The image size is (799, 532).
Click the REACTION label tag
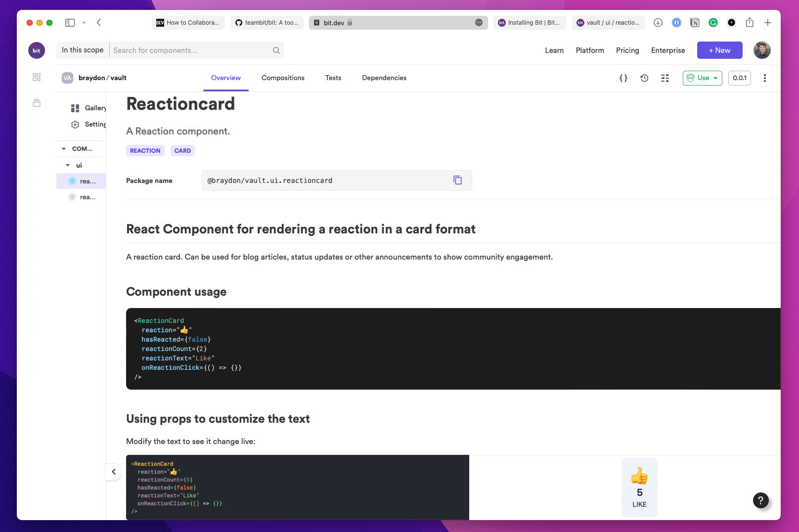click(145, 151)
